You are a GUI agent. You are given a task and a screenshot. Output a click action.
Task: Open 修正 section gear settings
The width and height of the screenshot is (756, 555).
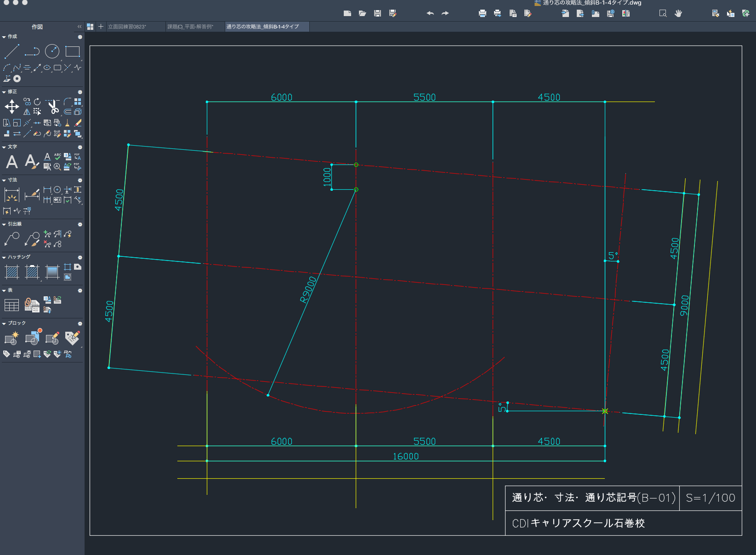(80, 92)
